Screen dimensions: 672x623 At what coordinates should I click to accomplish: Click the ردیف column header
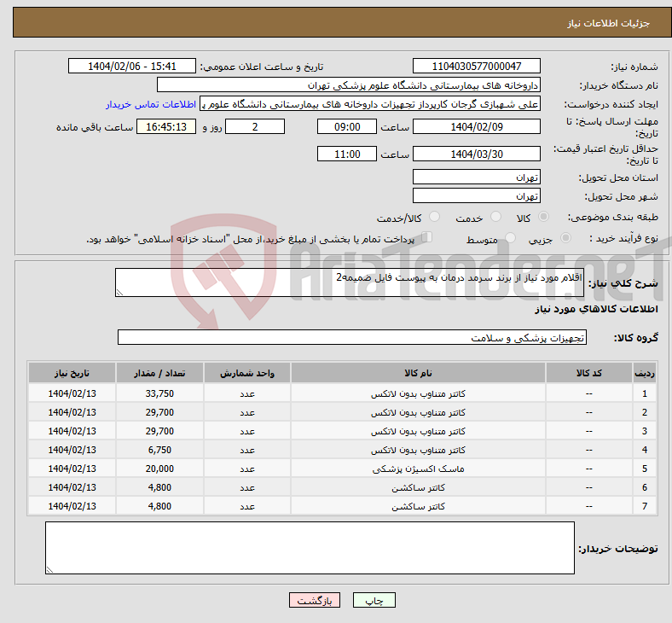coord(645,373)
